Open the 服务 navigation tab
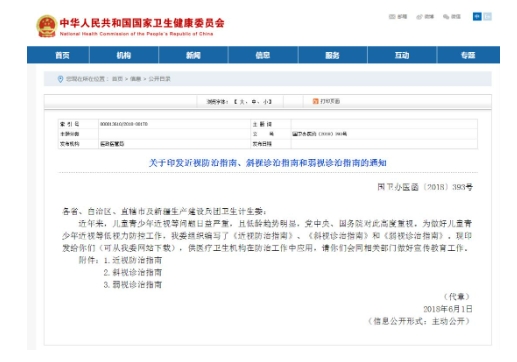 click(332, 55)
